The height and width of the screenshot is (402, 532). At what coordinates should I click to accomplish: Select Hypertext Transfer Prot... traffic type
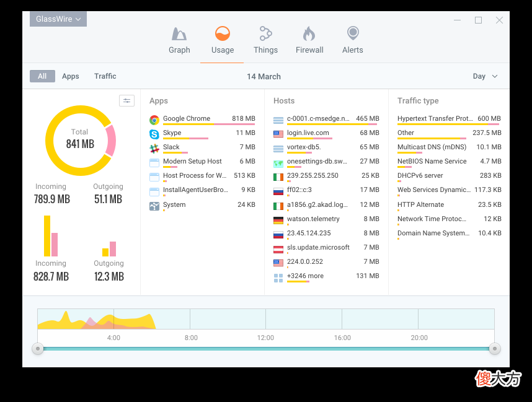[449, 120]
